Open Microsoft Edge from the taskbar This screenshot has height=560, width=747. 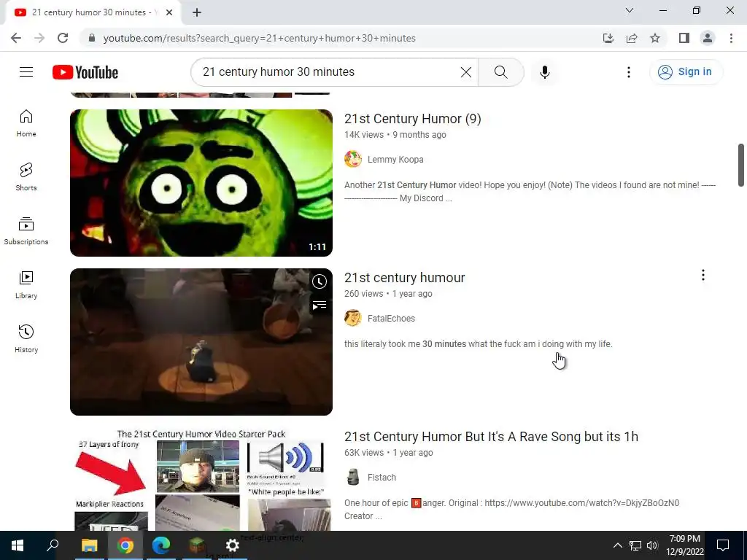pos(161,545)
